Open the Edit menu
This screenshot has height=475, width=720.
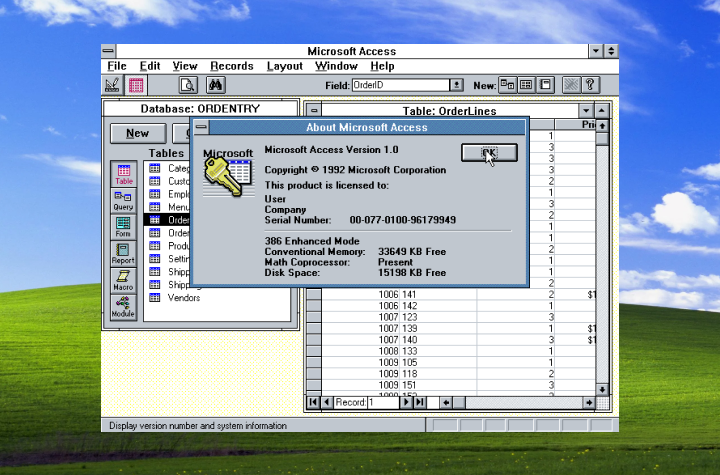tap(150, 66)
